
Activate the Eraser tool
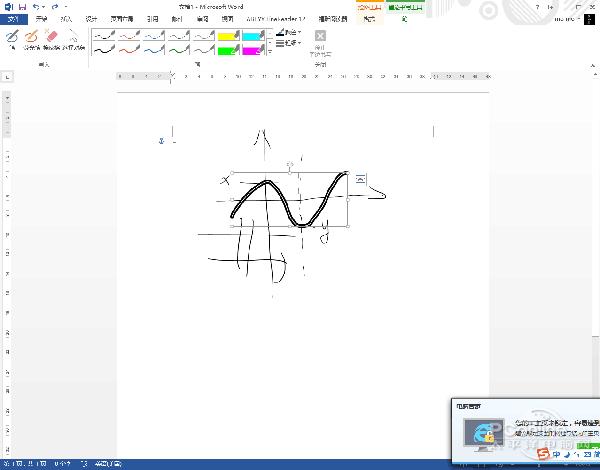[51, 40]
